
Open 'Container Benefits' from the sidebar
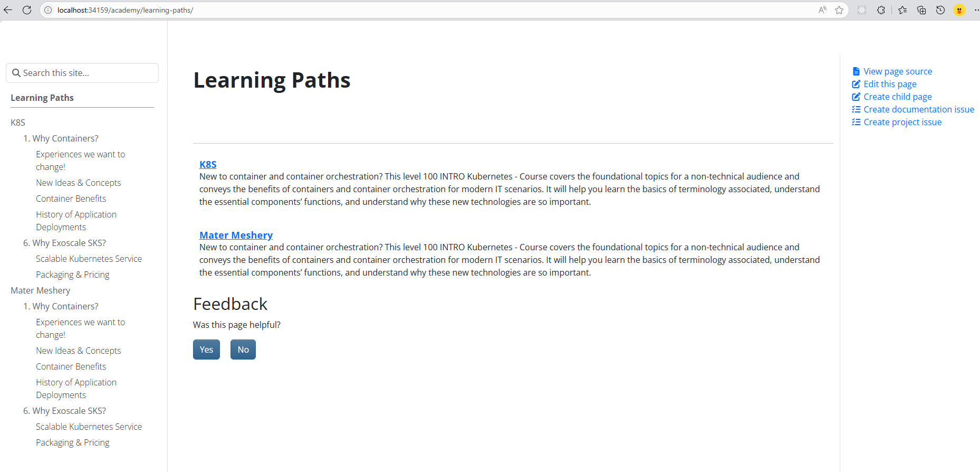click(x=71, y=198)
